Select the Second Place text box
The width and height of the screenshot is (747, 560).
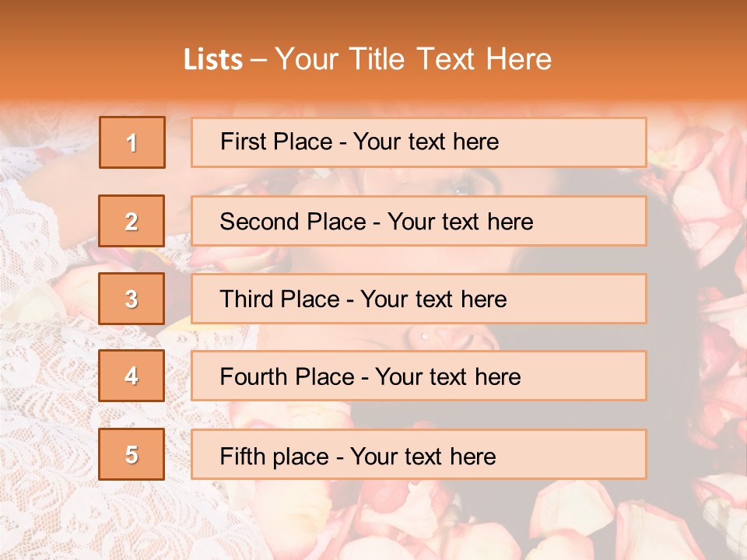419,221
